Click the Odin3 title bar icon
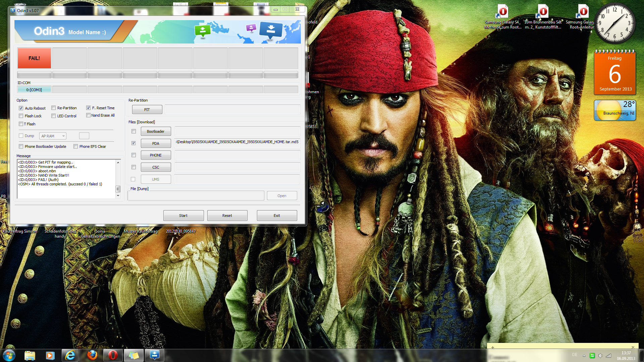This screenshot has height=362, width=644. point(13,10)
